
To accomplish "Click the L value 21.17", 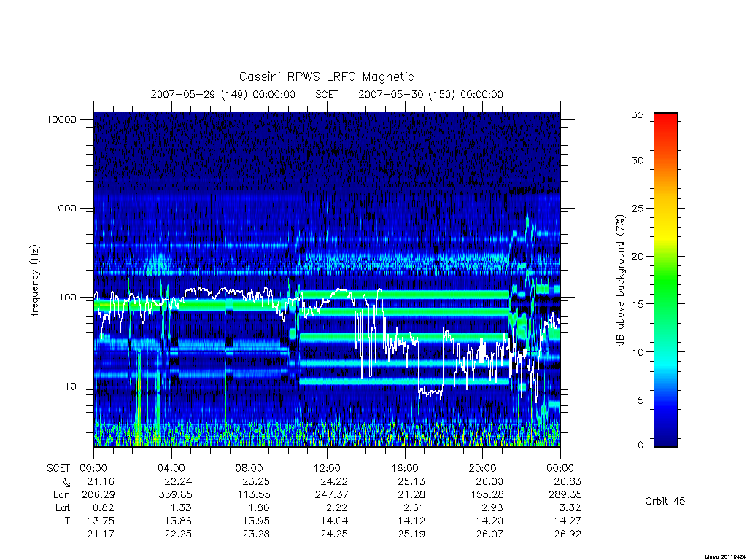I will (x=101, y=534).
